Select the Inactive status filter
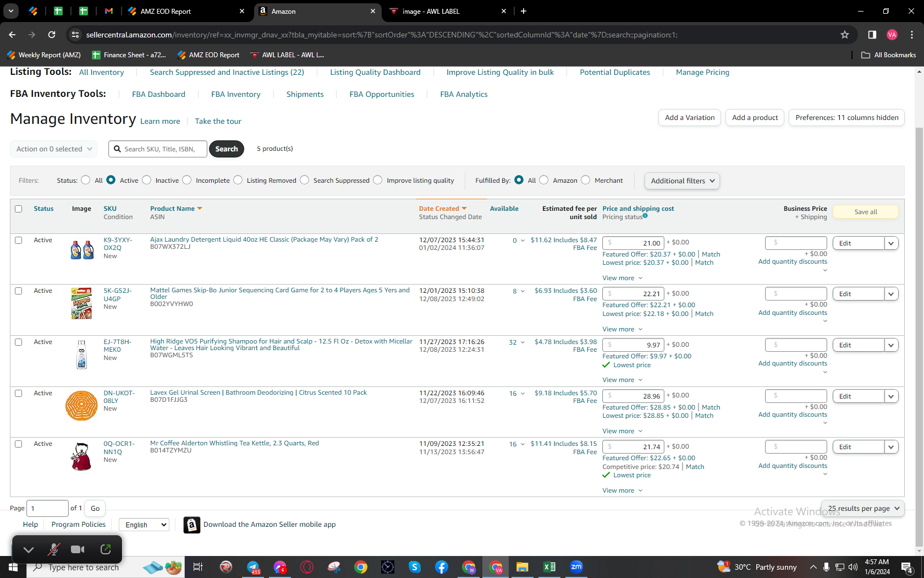The image size is (924, 578). coord(146,180)
